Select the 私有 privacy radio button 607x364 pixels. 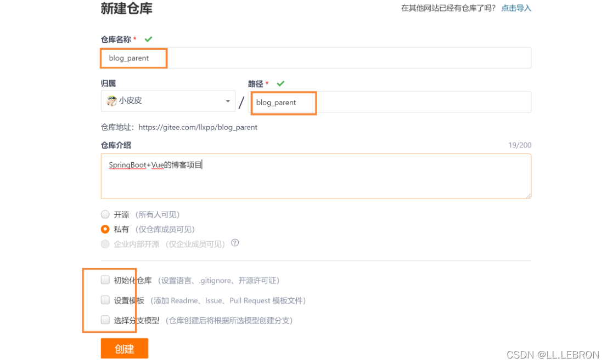[x=105, y=229]
